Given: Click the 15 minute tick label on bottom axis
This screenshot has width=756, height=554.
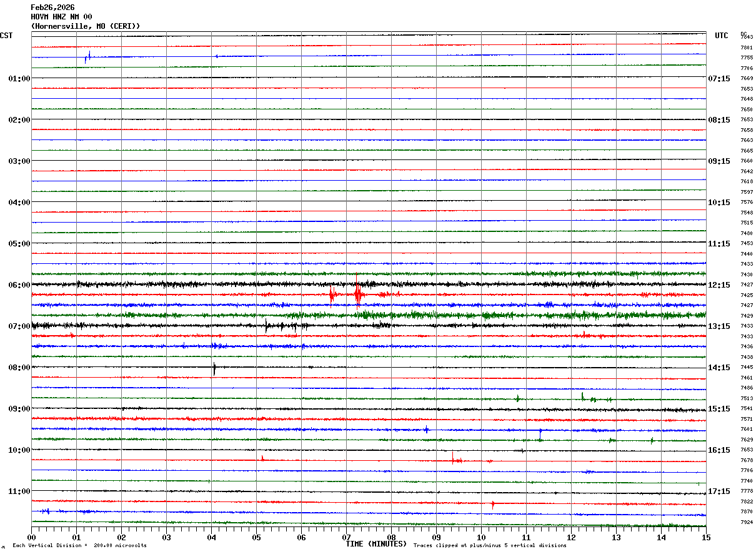Looking at the screenshot, I should click(706, 537).
